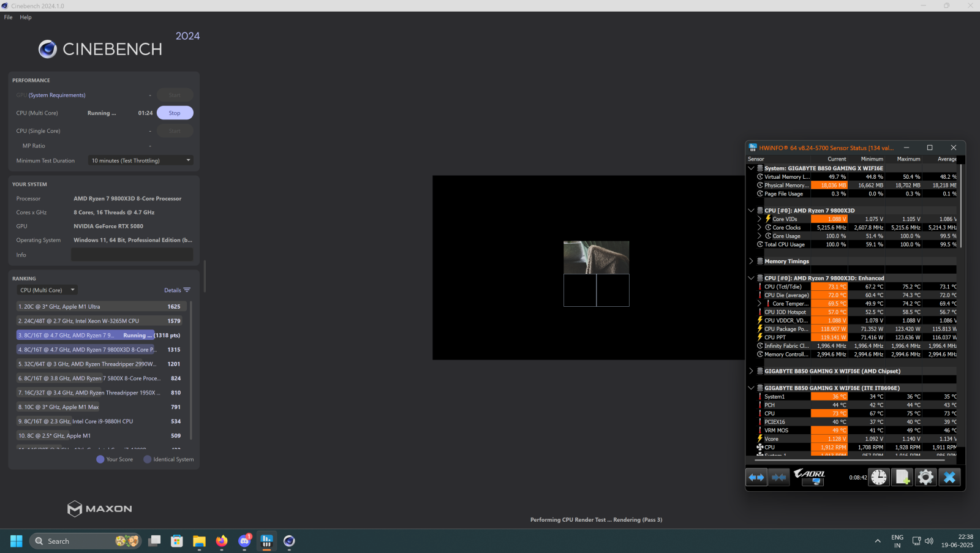
Task: Click the Maxon logo
Action: click(x=100, y=508)
